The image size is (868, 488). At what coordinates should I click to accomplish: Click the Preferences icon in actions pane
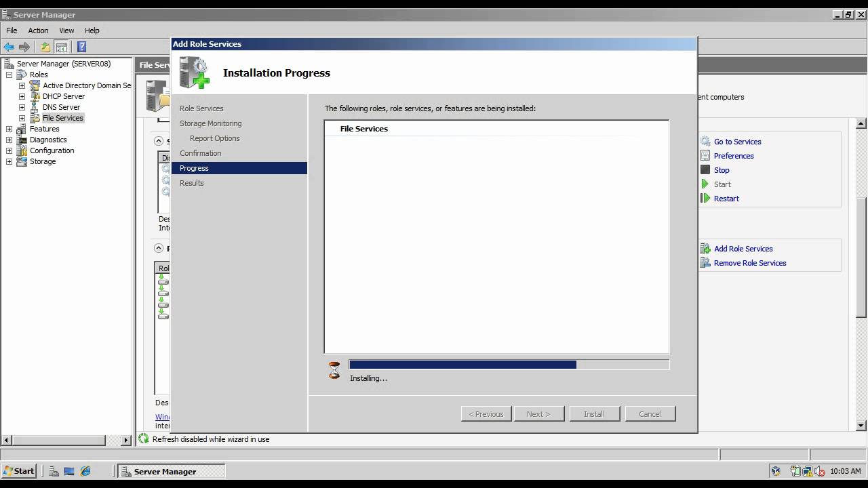[x=705, y=156]
